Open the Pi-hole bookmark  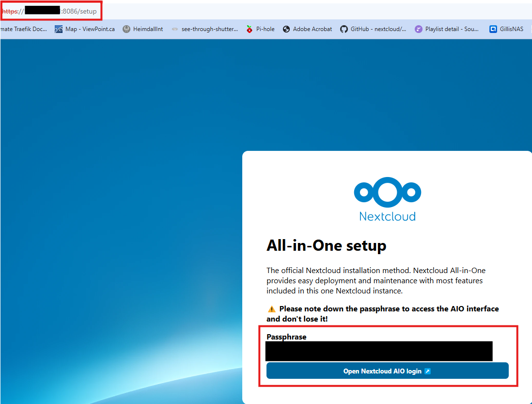click(x=260, y=29)
